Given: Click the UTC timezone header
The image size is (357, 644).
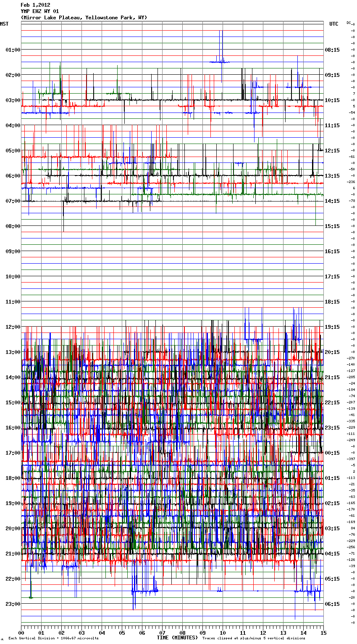Looking at the screenshot, I should click(x=333, y=24).
